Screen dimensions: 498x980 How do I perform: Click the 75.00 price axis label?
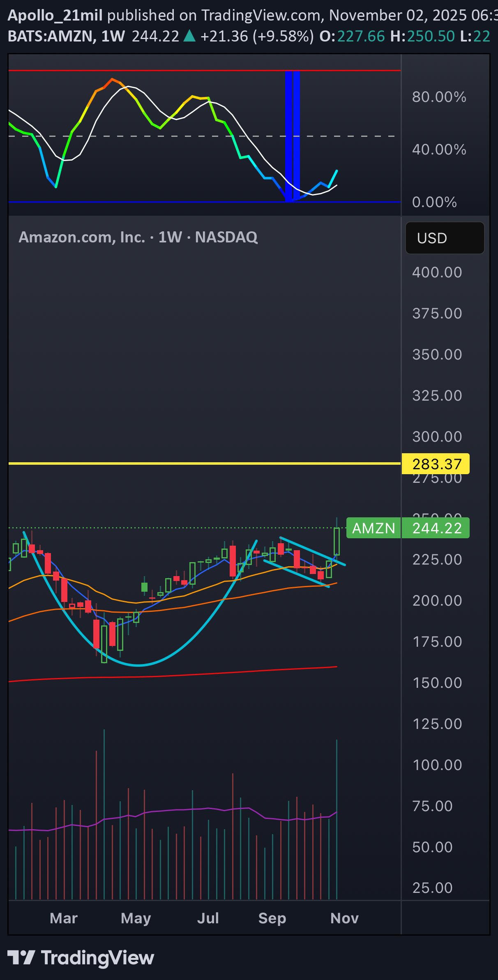coord(432,806)
